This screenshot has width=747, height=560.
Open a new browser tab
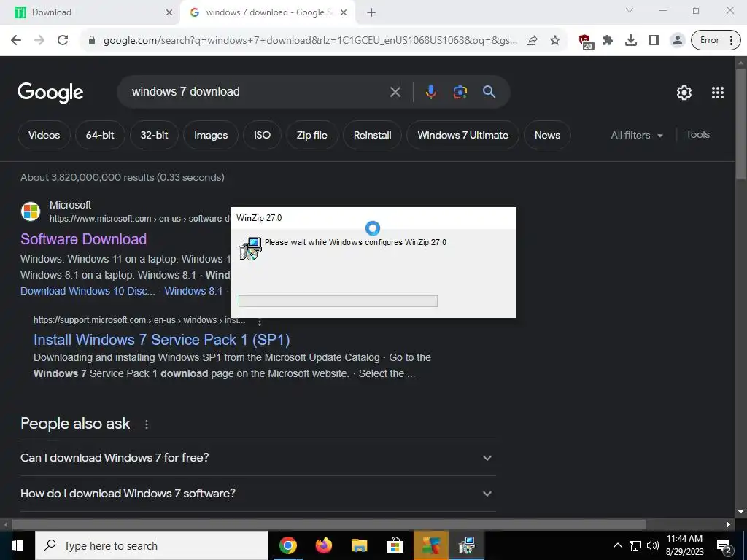point(371,12)
